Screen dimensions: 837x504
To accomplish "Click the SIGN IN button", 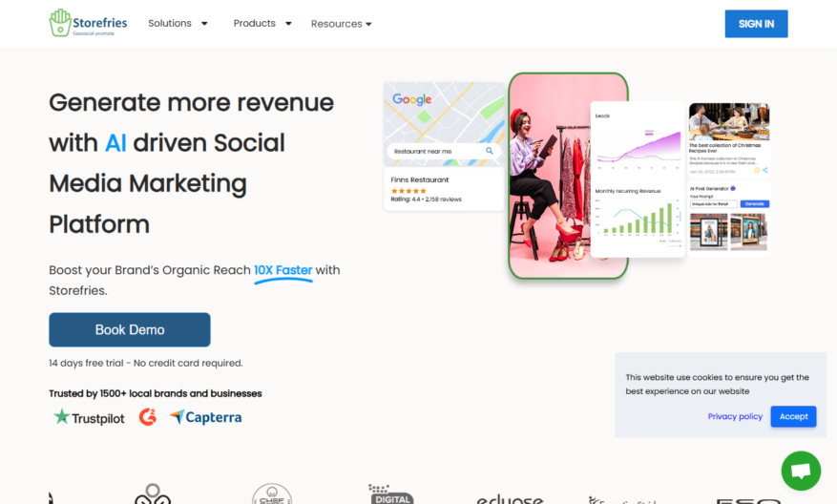I will (756, 24).
